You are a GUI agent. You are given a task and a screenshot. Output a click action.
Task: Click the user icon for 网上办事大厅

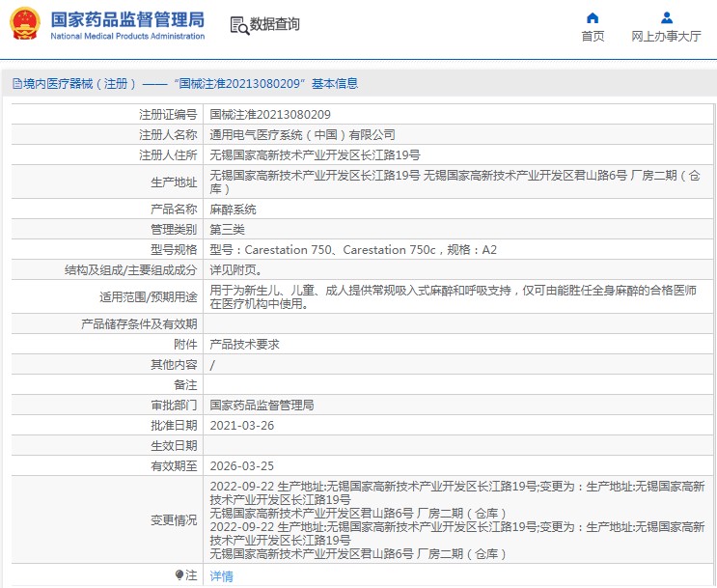point(667,17)
